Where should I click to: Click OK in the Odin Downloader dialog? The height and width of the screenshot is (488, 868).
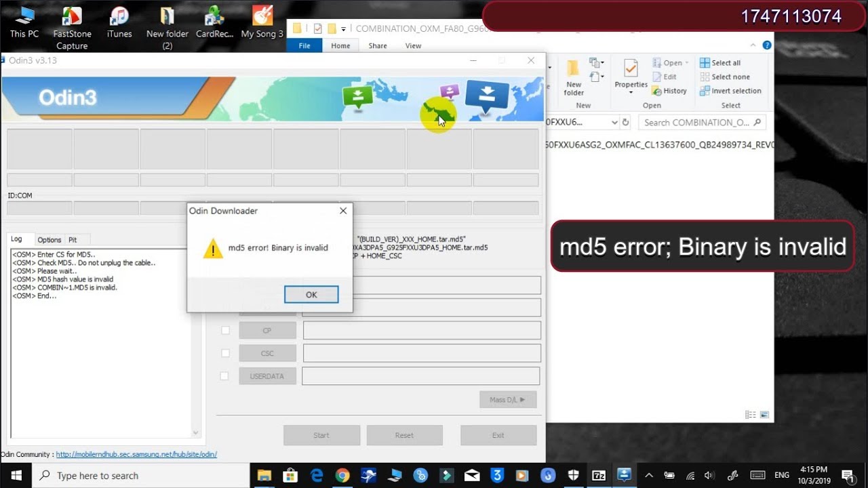click(311, 294)
